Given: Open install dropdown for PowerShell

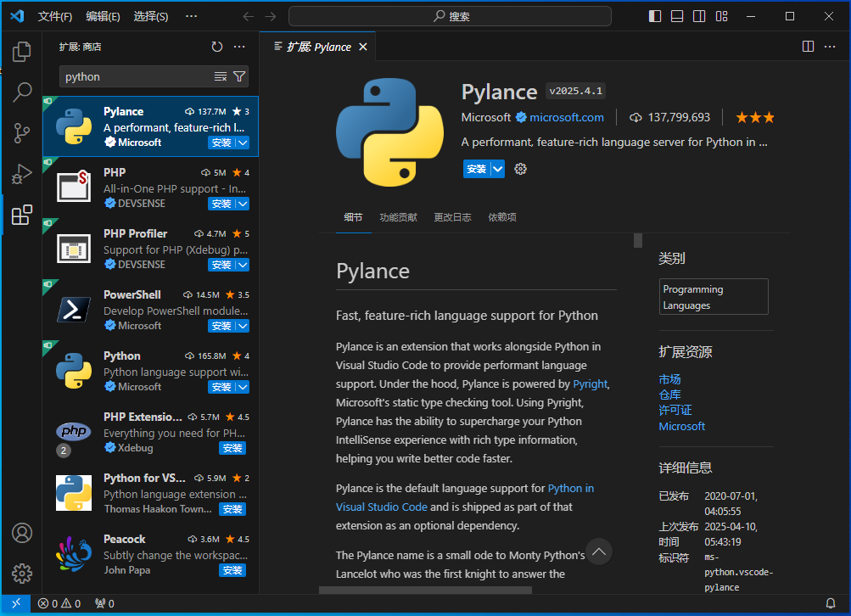Looking at the screenshot, I should [x=243, y=326].
